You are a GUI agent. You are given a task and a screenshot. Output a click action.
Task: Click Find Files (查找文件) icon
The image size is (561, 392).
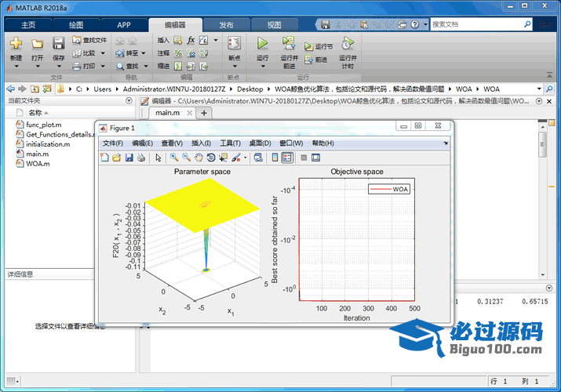(x=77, y=40)
